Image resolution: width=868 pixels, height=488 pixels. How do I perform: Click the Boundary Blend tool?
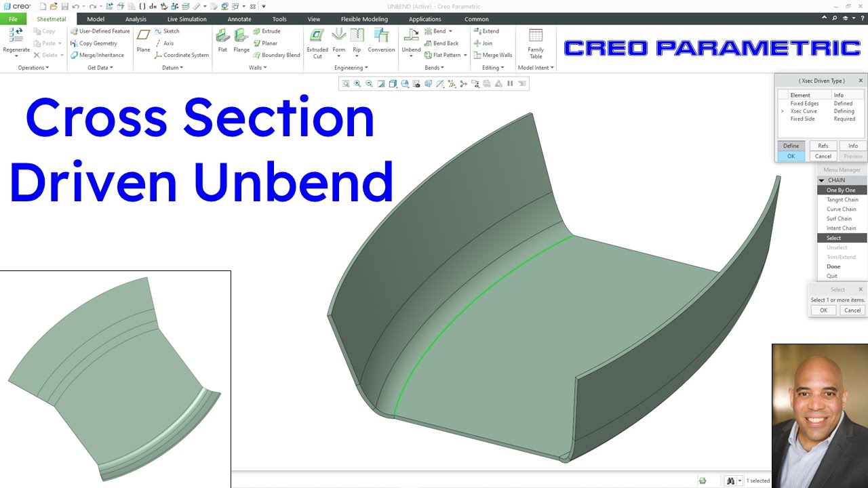click(277, 56)
